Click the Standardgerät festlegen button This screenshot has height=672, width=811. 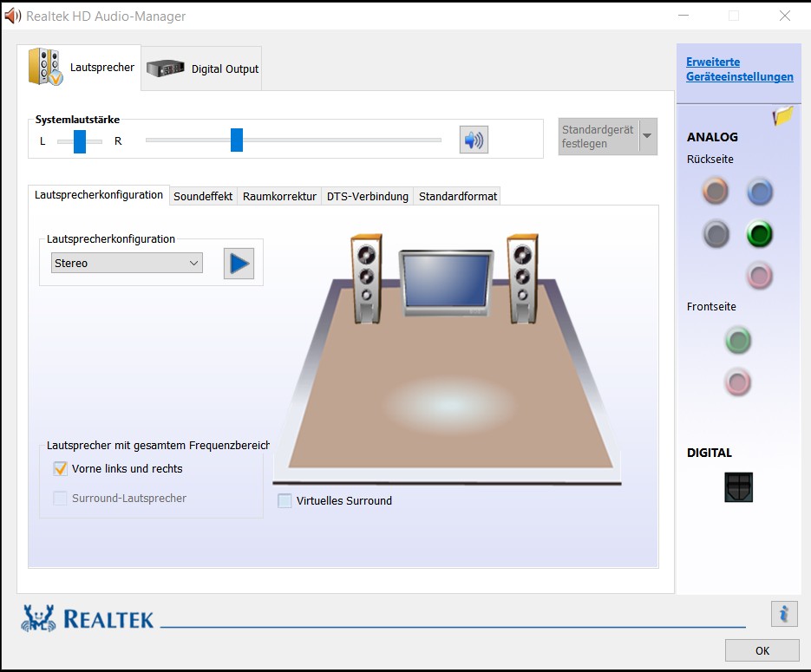coord(598,136)
